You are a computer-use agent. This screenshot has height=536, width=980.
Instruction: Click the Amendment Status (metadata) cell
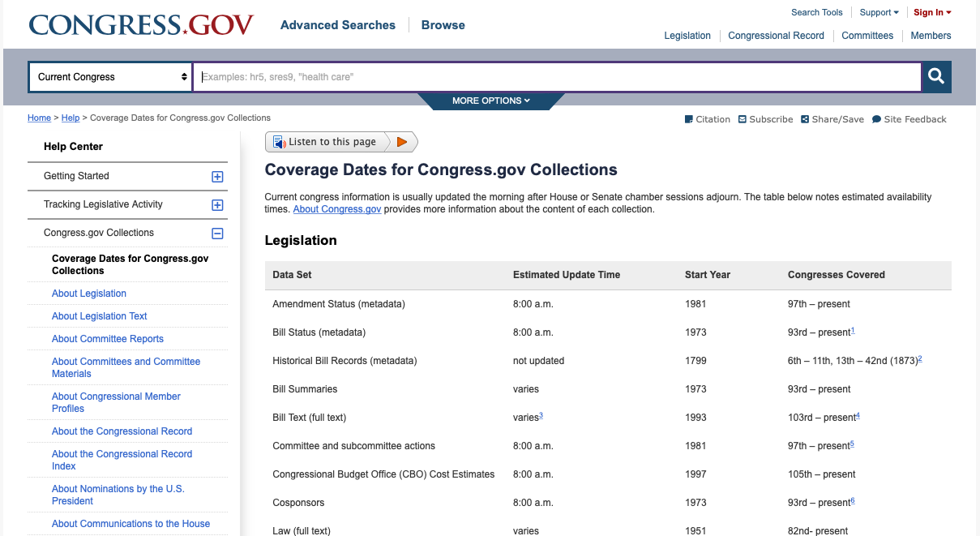coord(339,304)
